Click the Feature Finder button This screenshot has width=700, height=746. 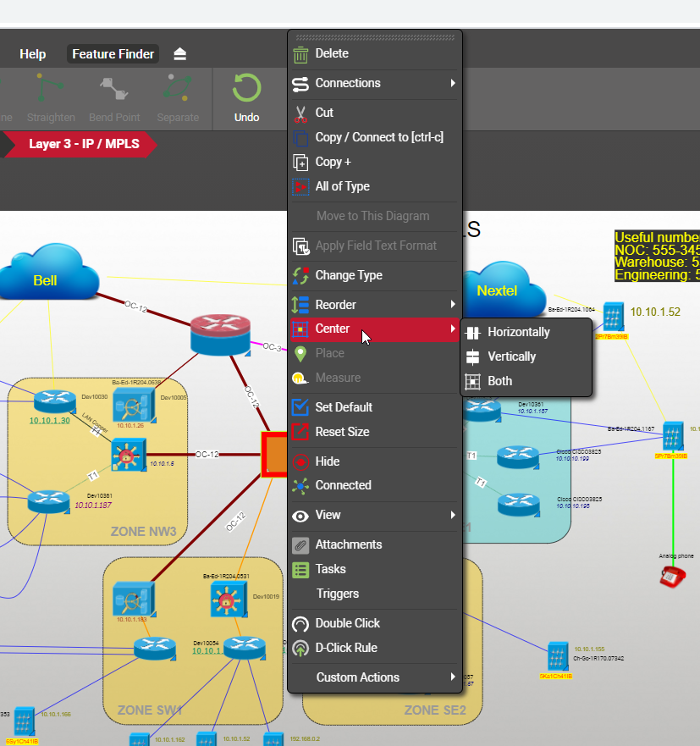click(x=113, y=54)
